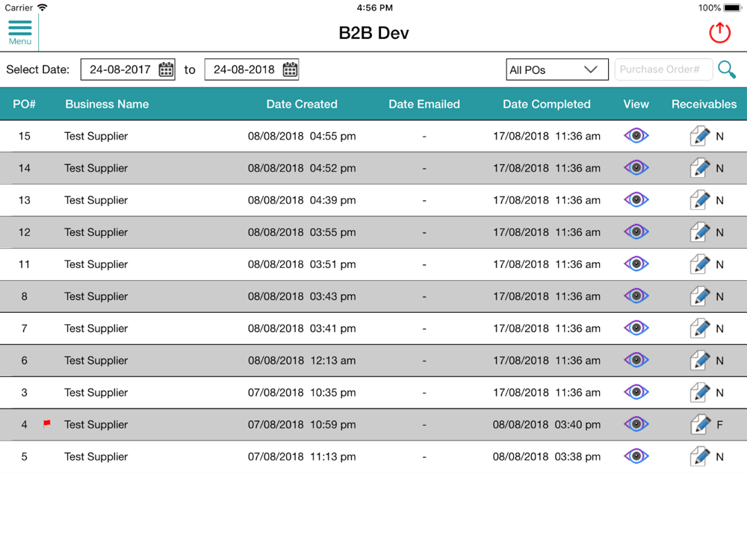Screen dimensions: 747x560
Task: Click completed date 08/08/2018 03:38 pm
Action: pos(547,457)
